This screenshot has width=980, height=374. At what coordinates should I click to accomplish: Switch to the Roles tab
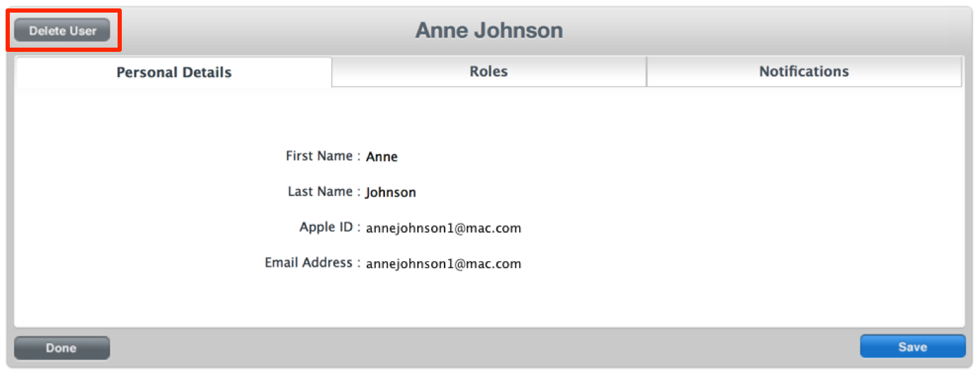[489, 71]
